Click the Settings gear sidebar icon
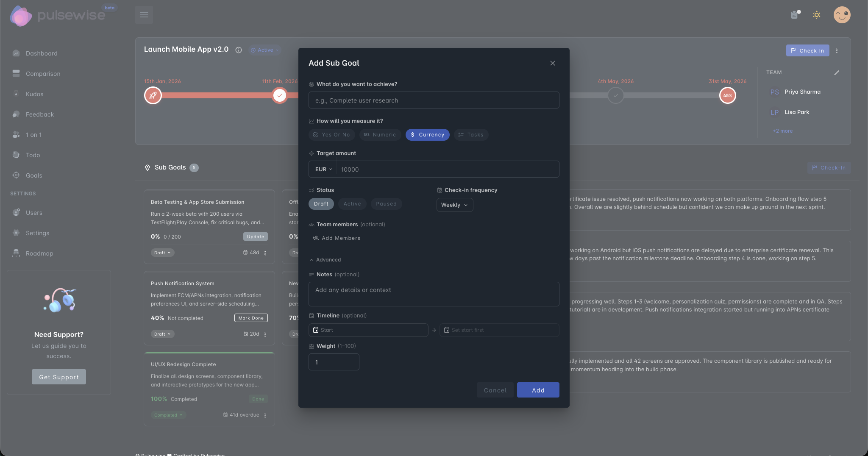The width and height of the screenshot is (868, 456). 16,233
